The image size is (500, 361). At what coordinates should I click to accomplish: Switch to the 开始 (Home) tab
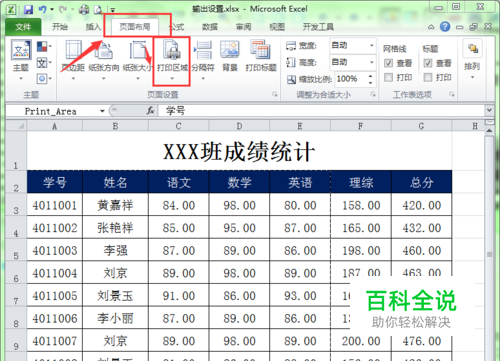60,27
